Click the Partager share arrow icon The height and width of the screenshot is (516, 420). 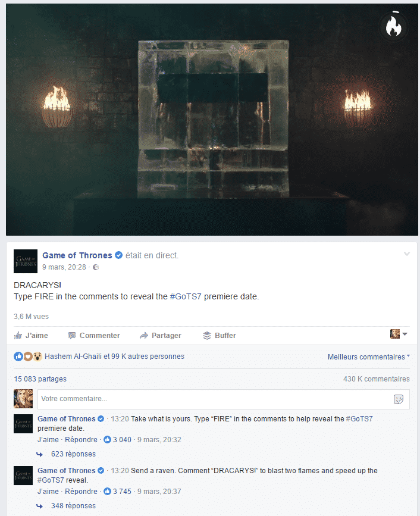click(144, 336)
